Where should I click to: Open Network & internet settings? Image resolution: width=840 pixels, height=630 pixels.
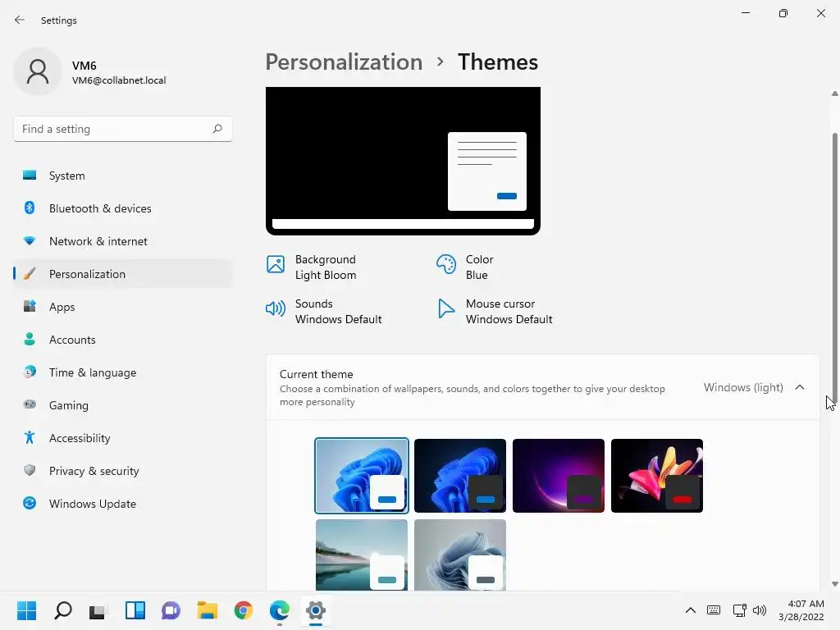tap(123, 241)
